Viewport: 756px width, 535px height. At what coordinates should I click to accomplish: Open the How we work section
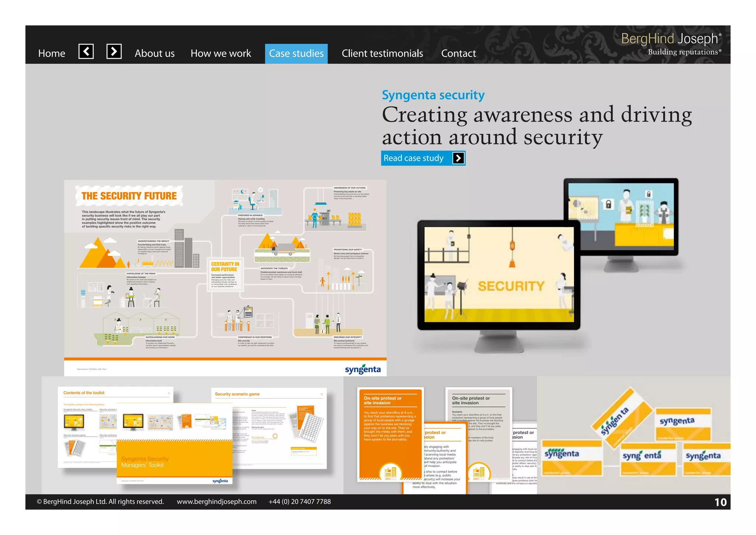click(x=221, y=54)
